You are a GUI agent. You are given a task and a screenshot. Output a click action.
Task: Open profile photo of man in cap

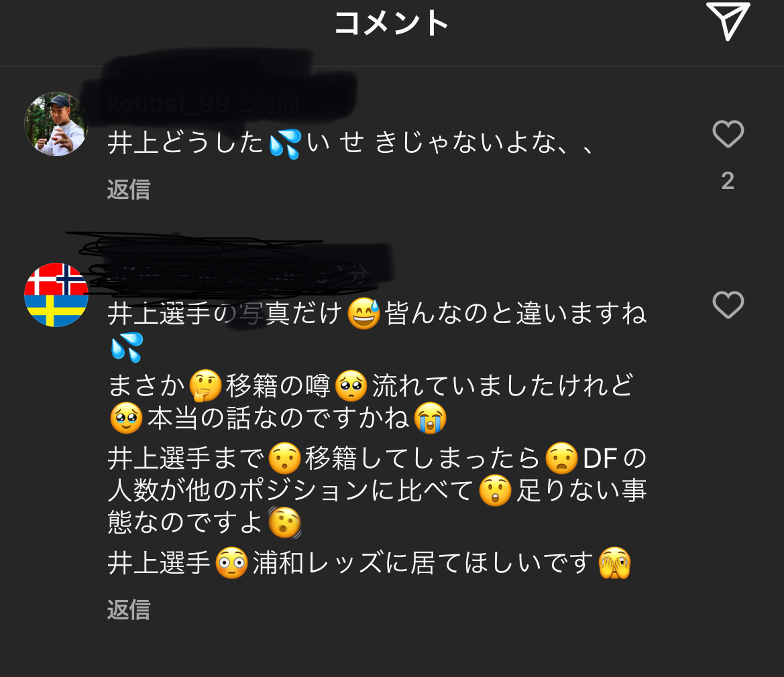(x=56, y=124)
